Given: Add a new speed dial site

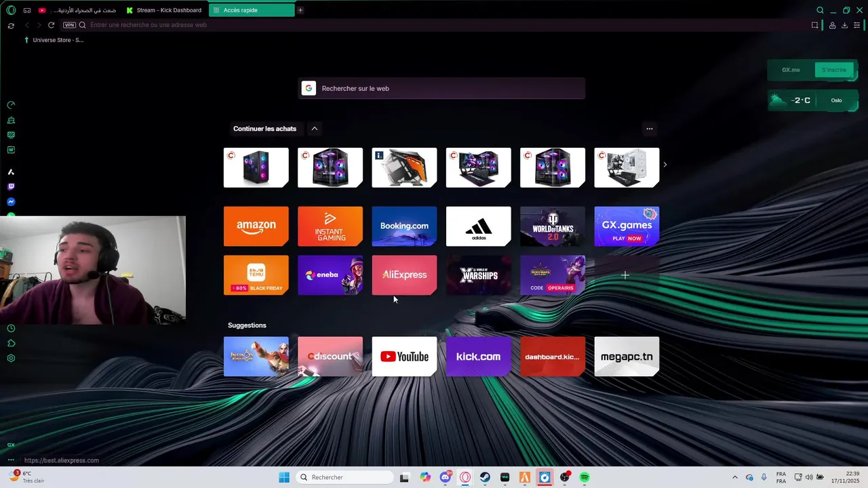Looking at the screenshot, I should point(625,275).
